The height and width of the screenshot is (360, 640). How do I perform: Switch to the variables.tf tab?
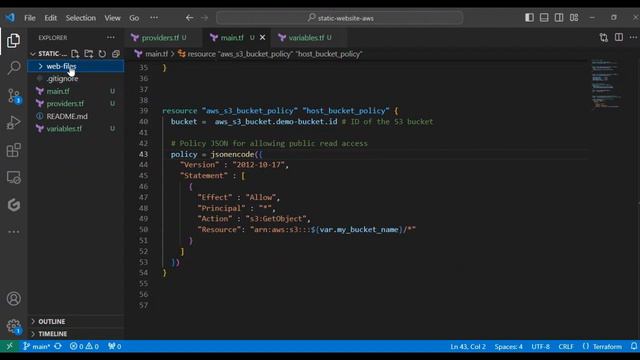tap(310, 38)
